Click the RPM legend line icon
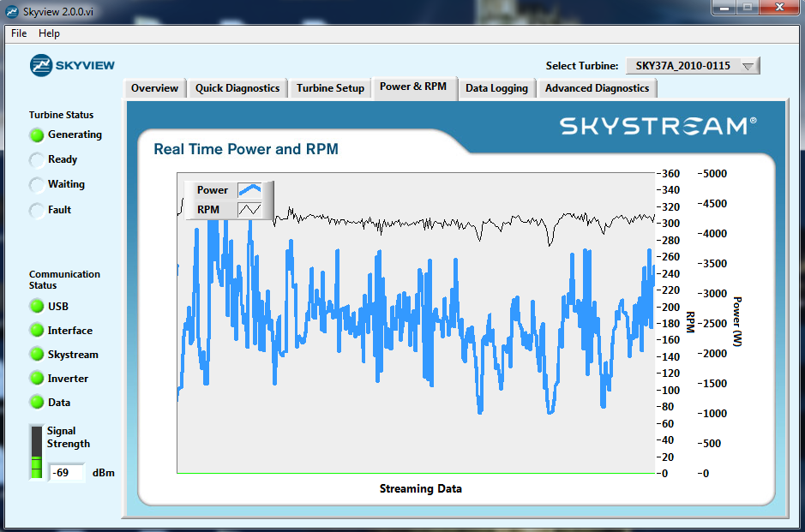805x532 pixels. pos(249,209)
